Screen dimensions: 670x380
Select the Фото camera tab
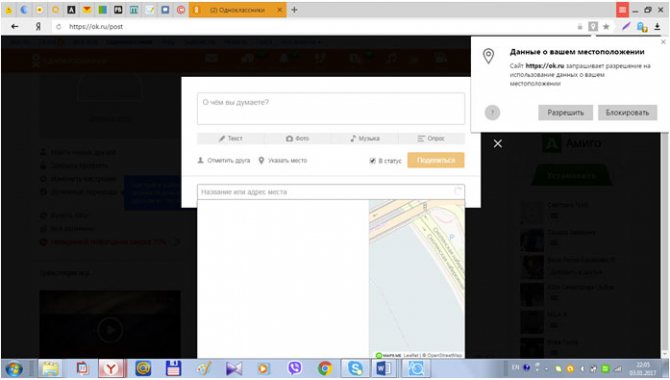(297, 138)
